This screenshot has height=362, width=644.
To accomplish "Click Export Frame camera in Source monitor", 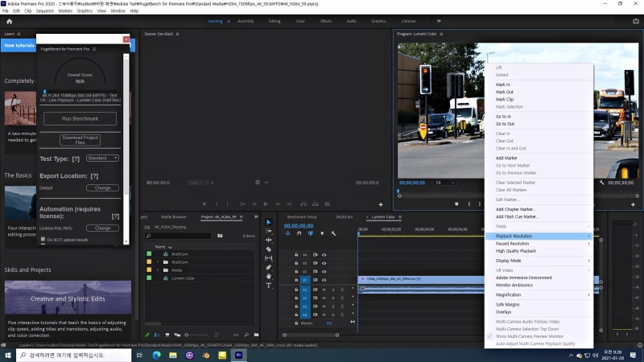I will 328,204.
